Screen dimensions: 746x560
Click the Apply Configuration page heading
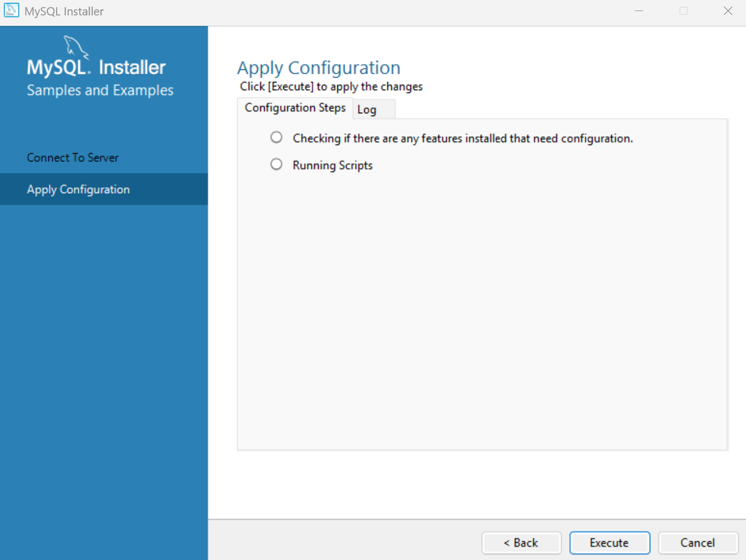[x=319, y=68]
